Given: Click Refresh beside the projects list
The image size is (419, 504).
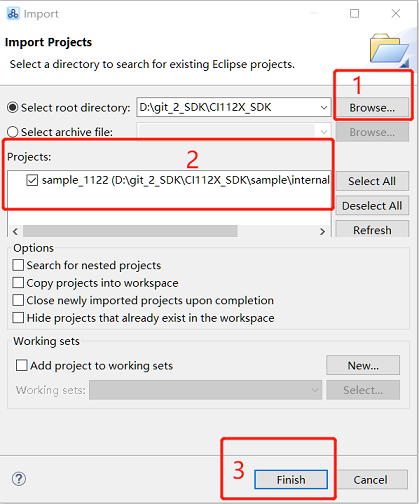Looking at the screenshot, I should coord(372,229).
